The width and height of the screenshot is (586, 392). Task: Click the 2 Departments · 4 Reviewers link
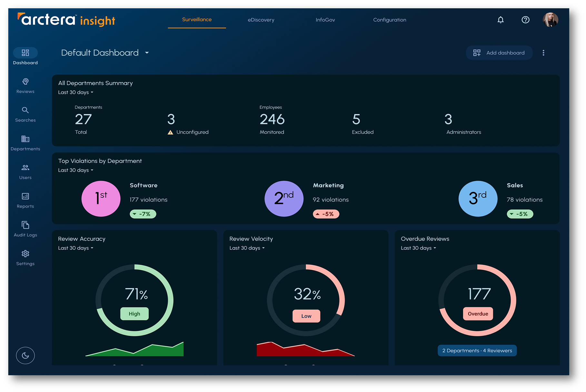pyautogui.click(x=477, y=351)
